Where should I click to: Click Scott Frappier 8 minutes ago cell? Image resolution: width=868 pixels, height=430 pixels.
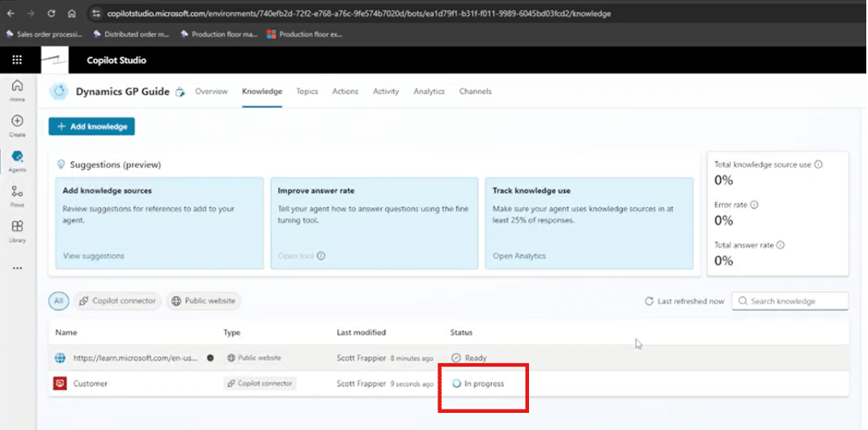pyautogui.click(x=384, y=358)
